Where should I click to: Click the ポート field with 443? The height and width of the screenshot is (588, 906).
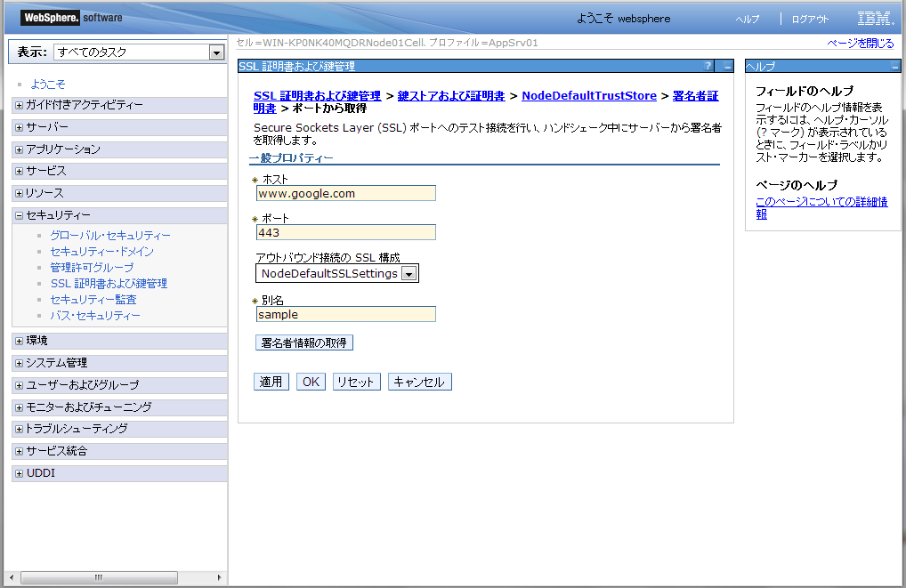point(345,233)
